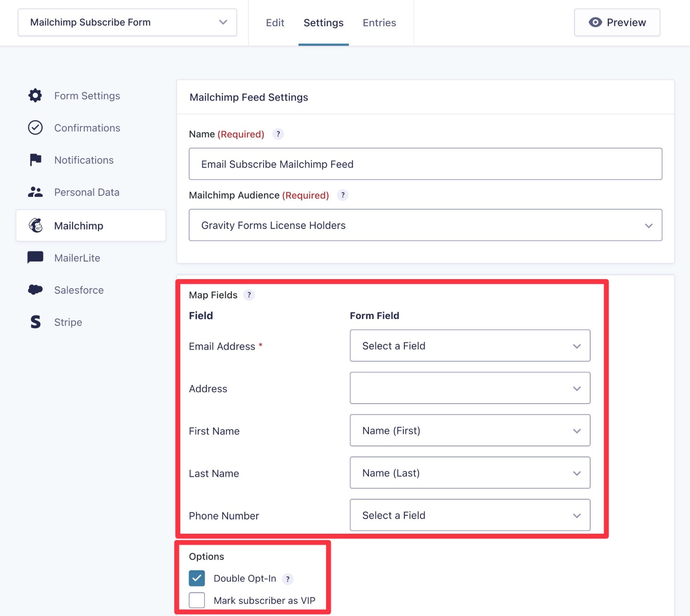Click the Stripe S icon
This screenshot has height=616, width=690.
35,322
